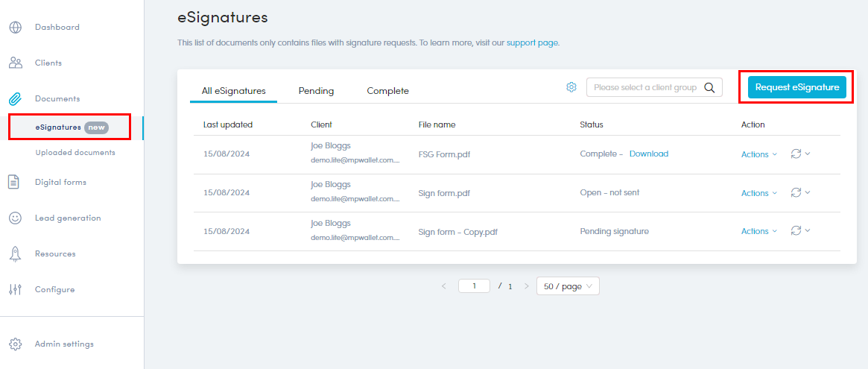Image resolution: width=868 pixels, height=369 pixels.
Task: Click the Configure sliders icon
Action: tap(15, 289)
